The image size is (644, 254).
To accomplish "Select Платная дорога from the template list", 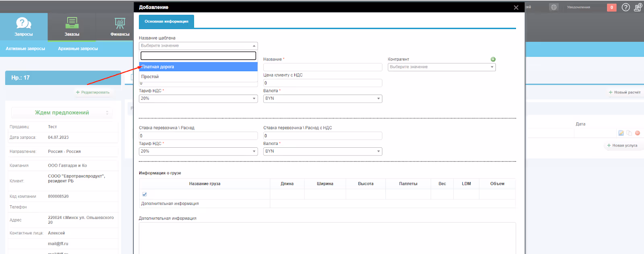I will 198,67.
